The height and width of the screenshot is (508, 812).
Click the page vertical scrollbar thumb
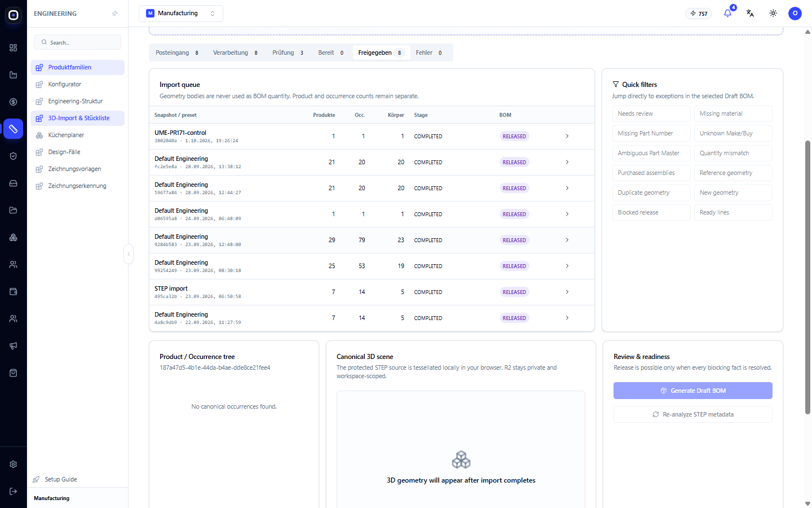coord(807,277)
